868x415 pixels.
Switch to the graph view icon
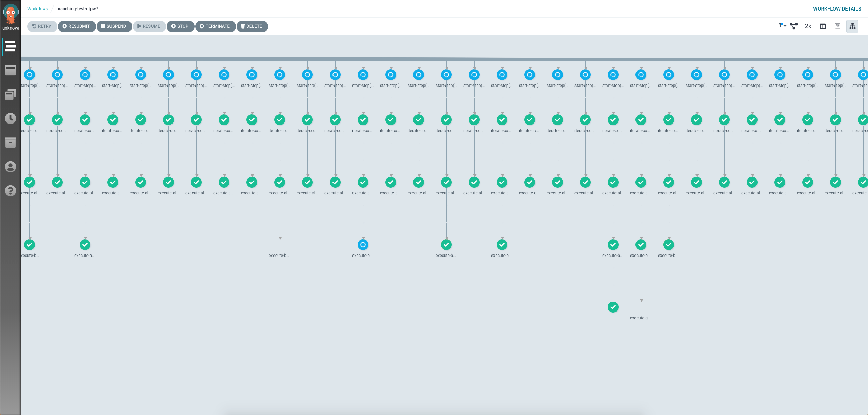pyautogui.click(x=794, y=26)
